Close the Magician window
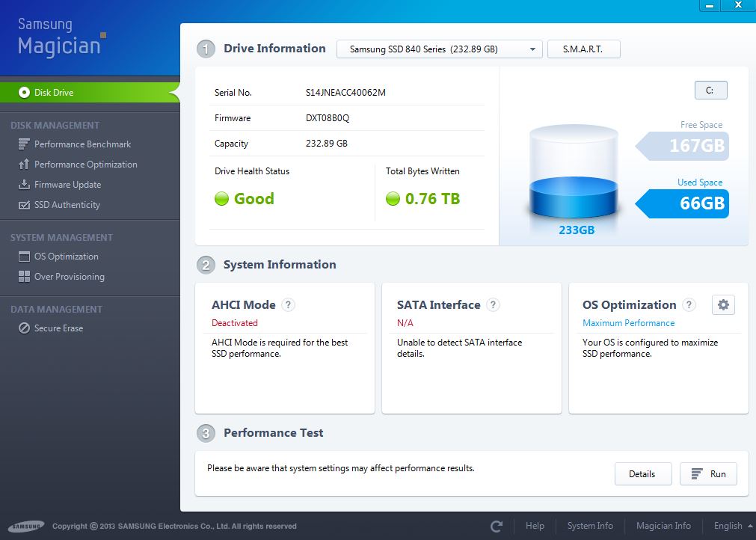Screen dimensions: 756x540 tap(738, 6)
